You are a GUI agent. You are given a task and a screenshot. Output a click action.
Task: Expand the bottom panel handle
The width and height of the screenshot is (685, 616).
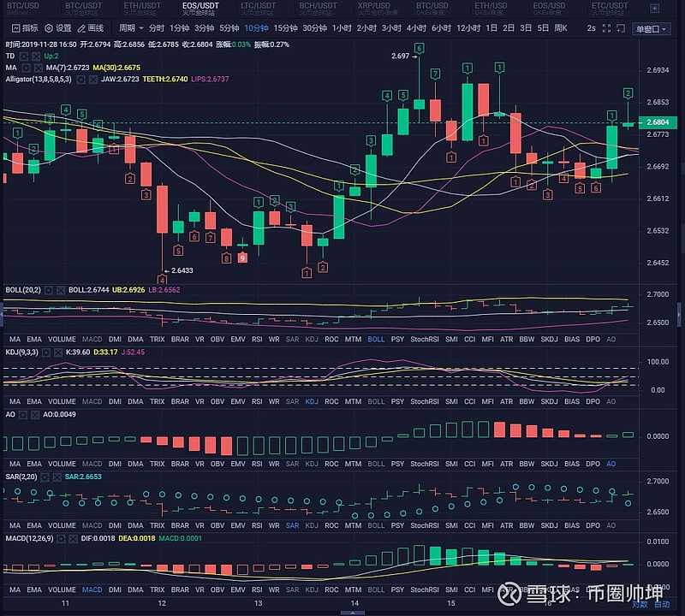[352, 613]
